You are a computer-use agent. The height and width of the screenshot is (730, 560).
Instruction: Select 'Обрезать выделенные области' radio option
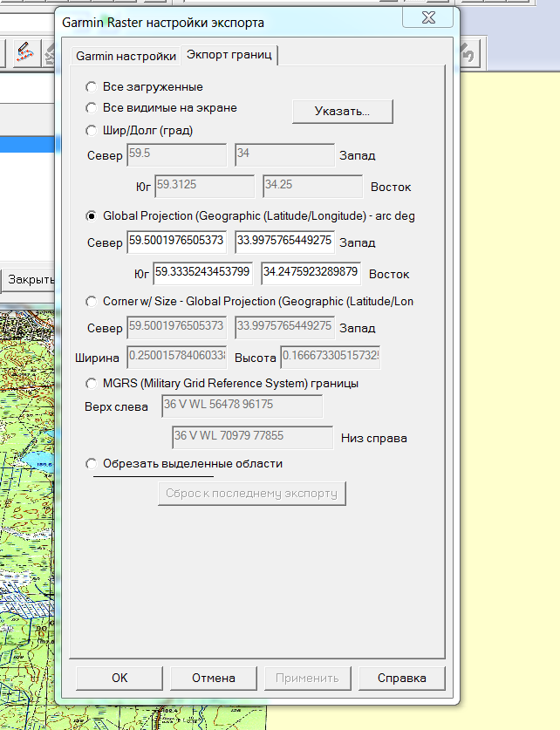pos(92,464)
